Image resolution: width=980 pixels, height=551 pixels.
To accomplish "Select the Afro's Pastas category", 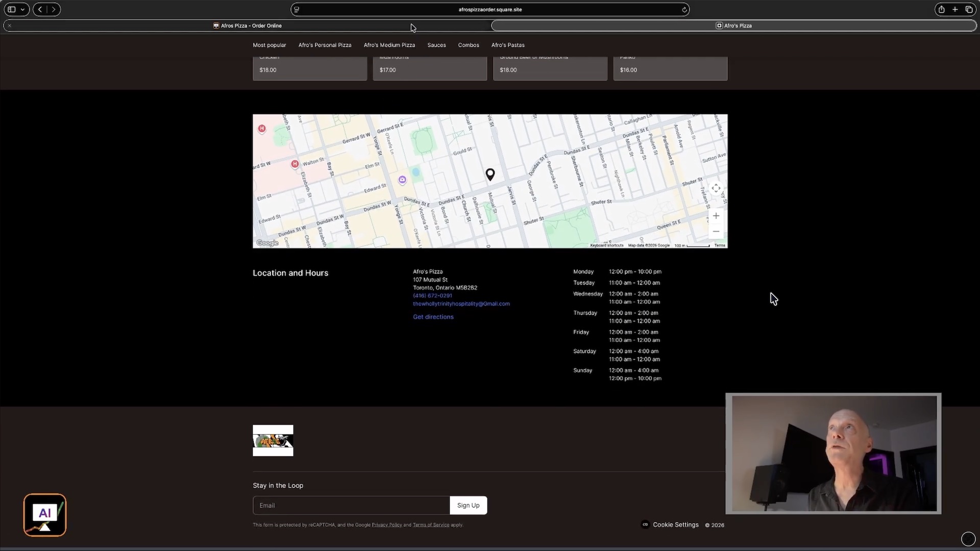I will pos(508,45).
